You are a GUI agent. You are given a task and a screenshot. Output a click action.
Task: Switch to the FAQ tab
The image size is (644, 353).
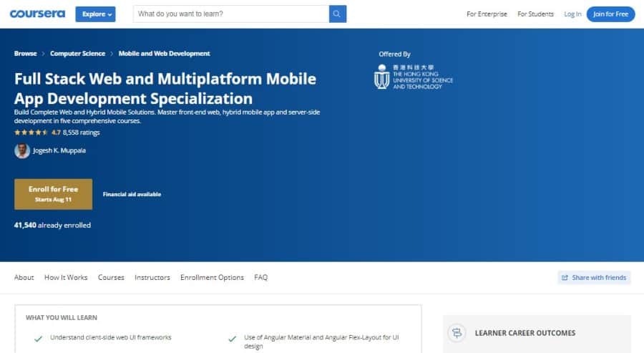260,277
